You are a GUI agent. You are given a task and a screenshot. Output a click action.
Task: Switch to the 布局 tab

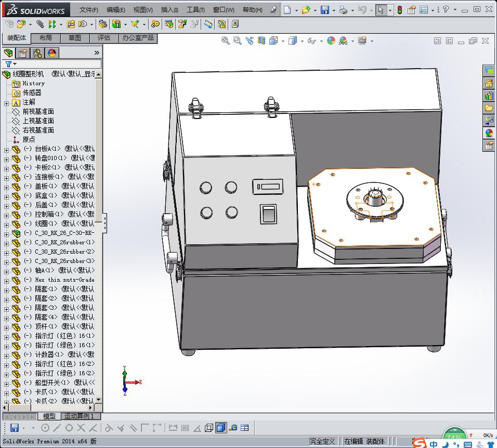tap(46, 38)
